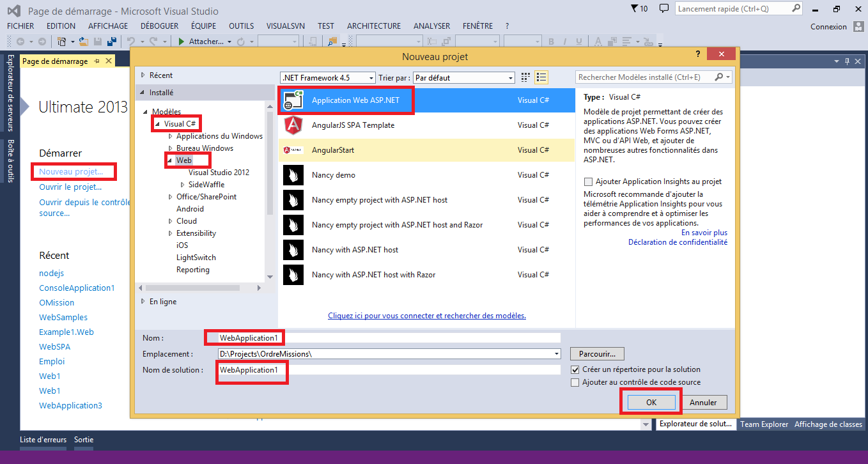
Task: Click the Nancy with ASP.NET host with Razor icon
Action: (x=293, y=275)
